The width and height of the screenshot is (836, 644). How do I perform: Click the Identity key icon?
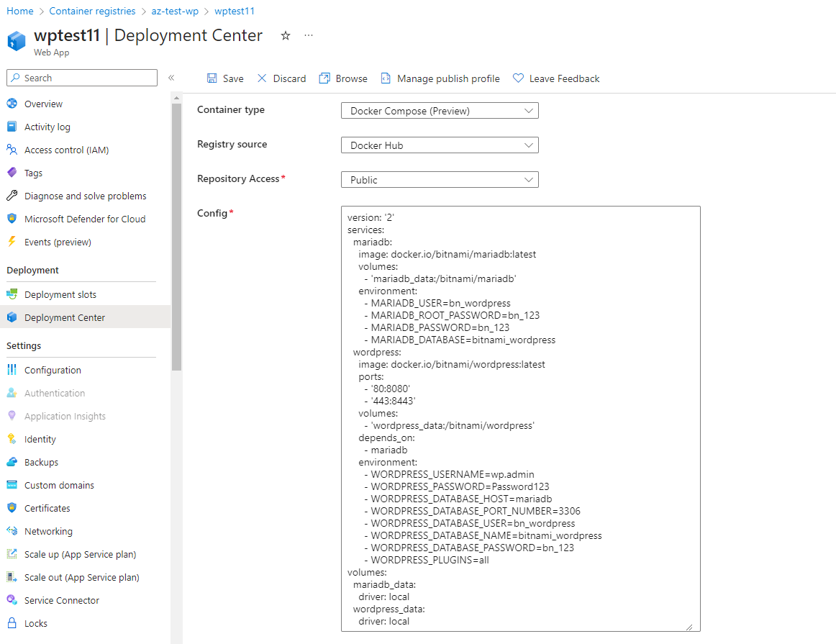[12, 439]
